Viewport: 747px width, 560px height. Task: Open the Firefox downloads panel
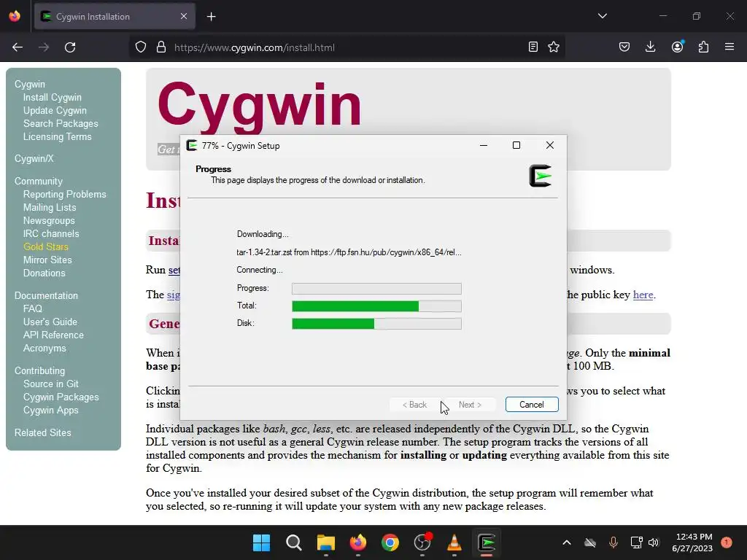(x=650, y=47)
